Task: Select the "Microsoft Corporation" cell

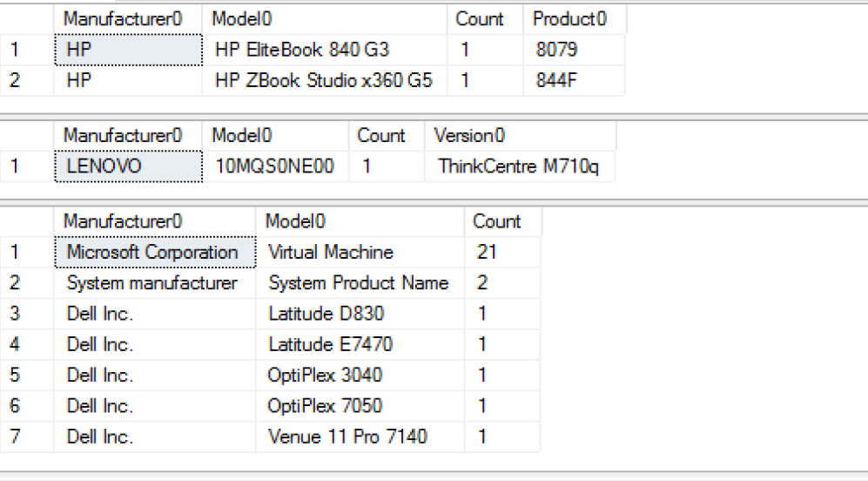Action: tap(152, 253)
